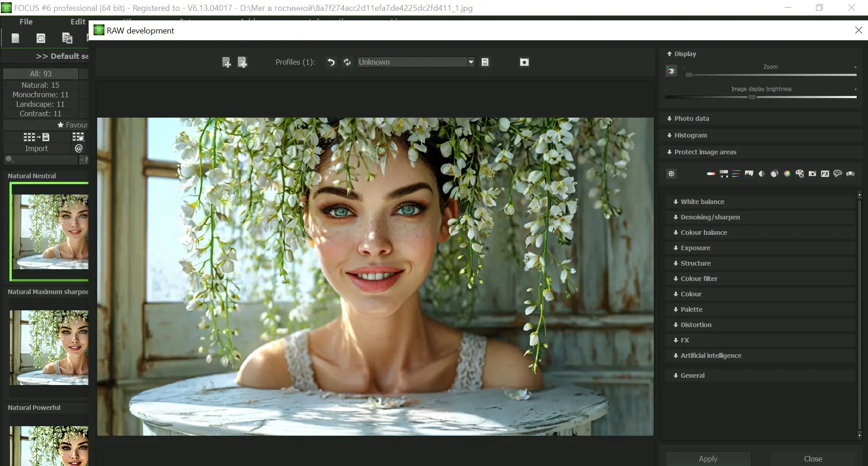Expand the FX panel

click(x=760, y=340)
